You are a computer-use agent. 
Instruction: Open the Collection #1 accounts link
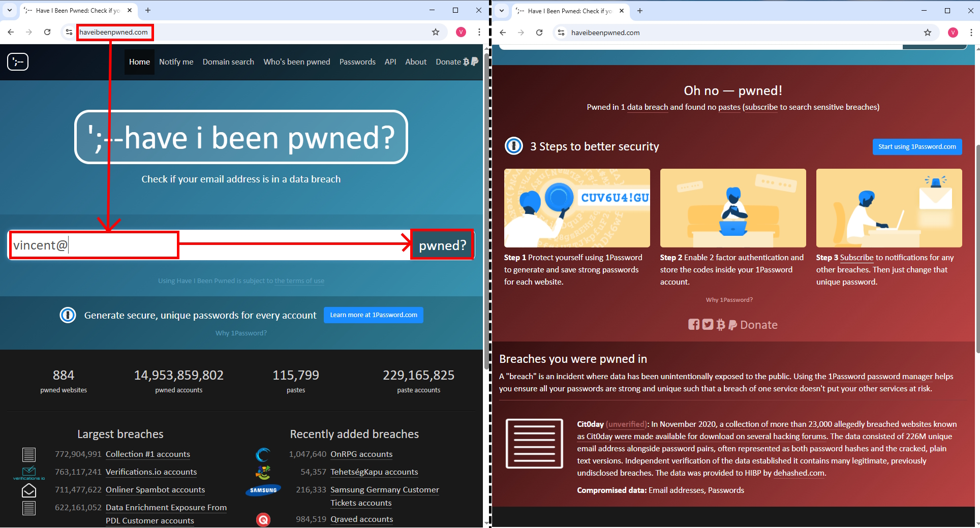tap(147, 454)
